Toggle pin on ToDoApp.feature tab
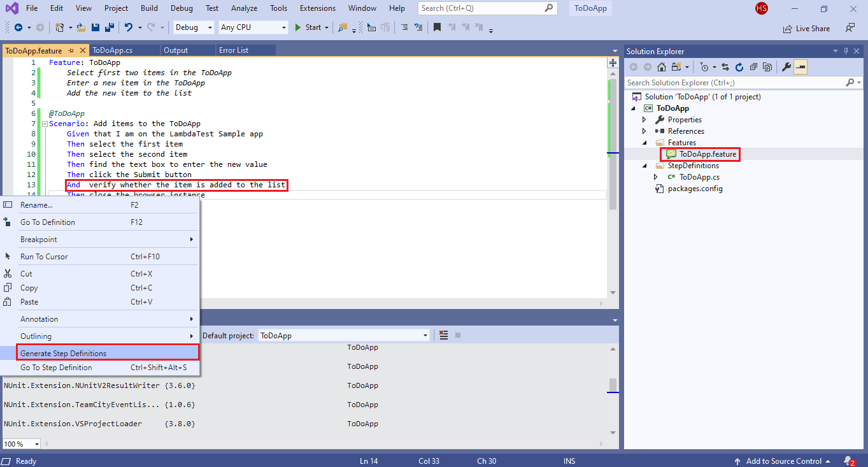The image size is (868, 467). 71,50
